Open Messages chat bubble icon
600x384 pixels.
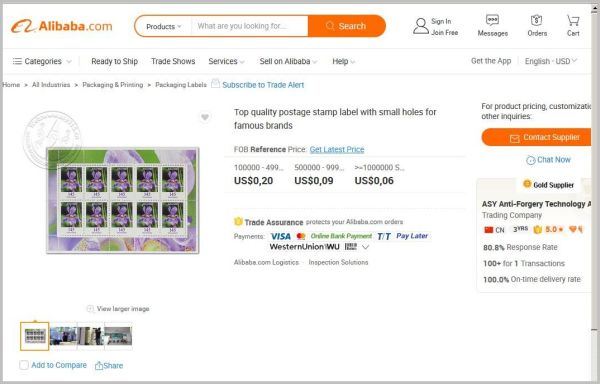(492, 20)
